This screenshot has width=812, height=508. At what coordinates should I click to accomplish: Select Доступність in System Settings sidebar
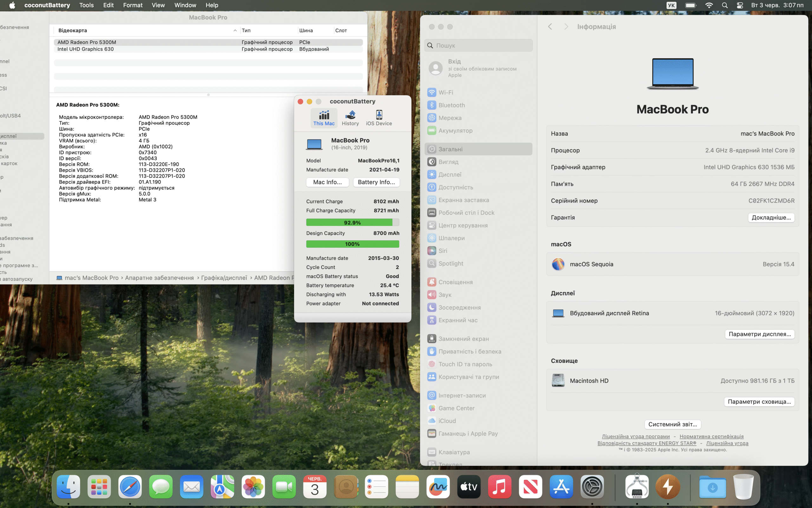[x=478, y=187]
